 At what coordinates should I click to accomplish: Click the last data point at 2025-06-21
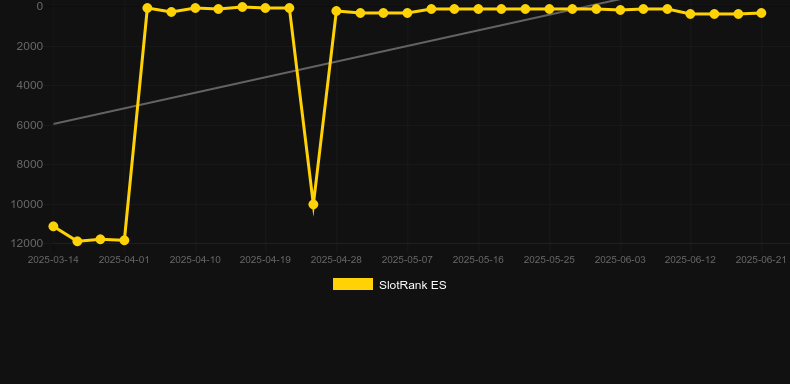point(761,13)
